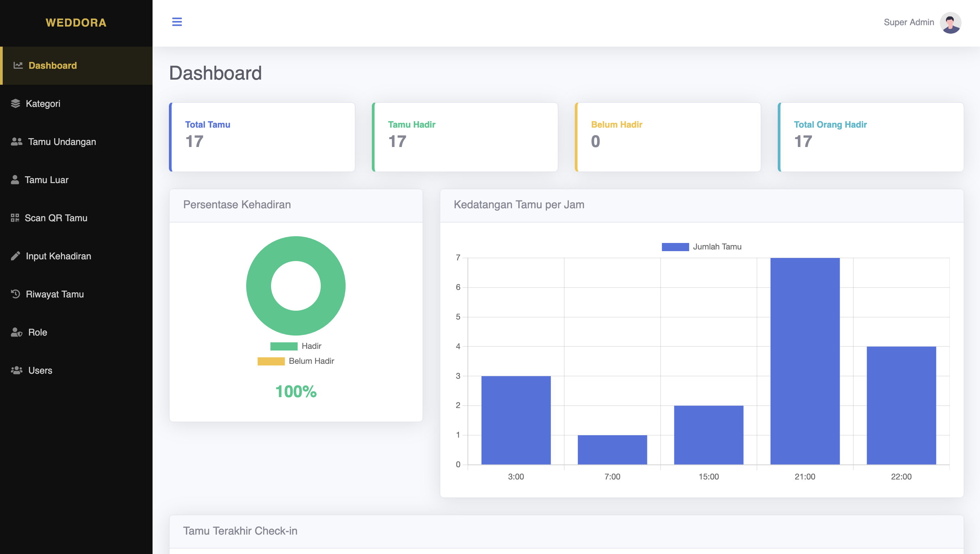Open the Dashboard menu item
The image size is (980, 554).
point(76,65)
